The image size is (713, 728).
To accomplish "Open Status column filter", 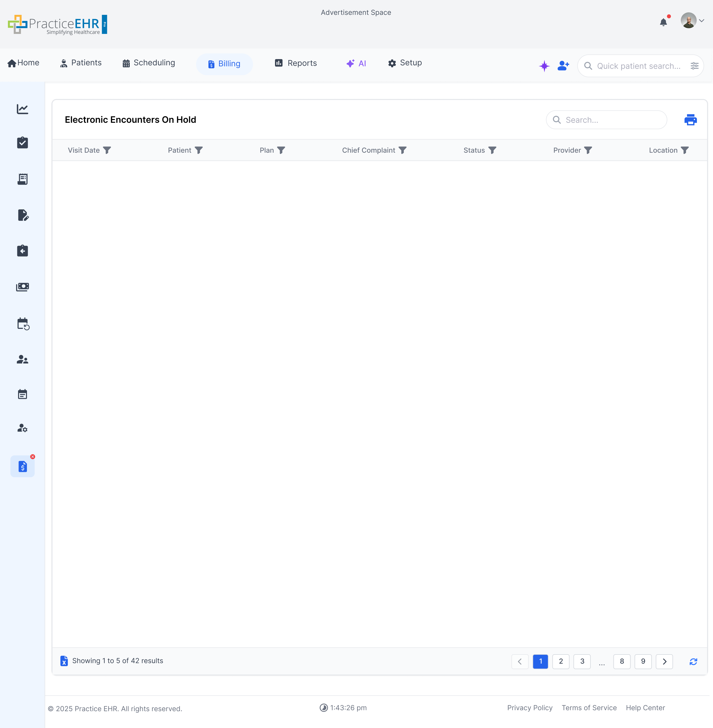I will [x=492, y=150].
